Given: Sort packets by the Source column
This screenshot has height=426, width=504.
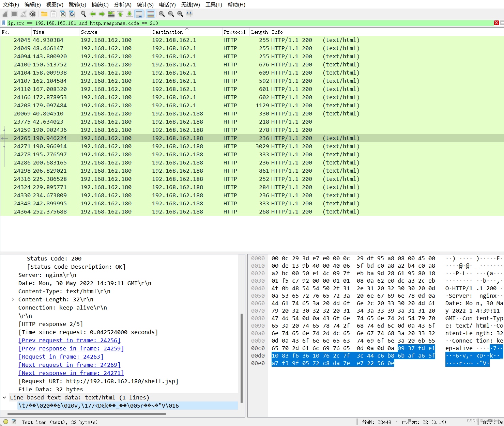Looking at the screenshot, I should [115, 32].
